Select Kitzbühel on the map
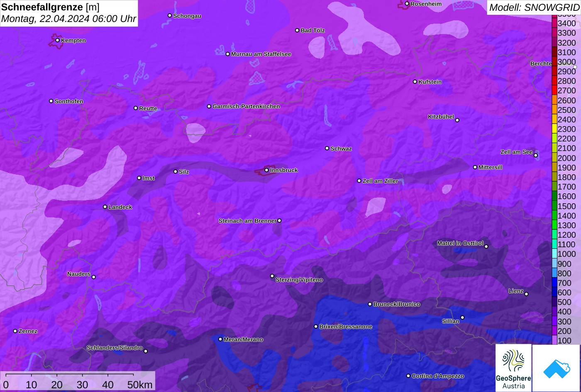The width and height of the screenshot is (581, 392). click(x=441, y=117)
